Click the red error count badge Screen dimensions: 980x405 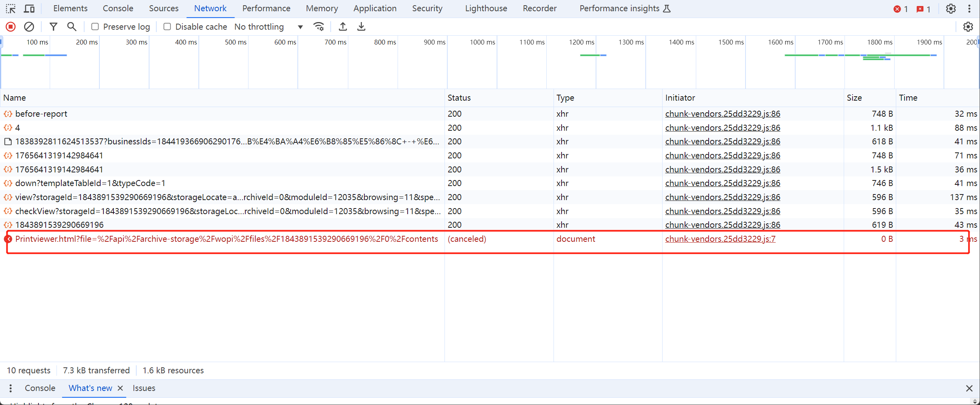pyautogui.click(x=901, y=9)
